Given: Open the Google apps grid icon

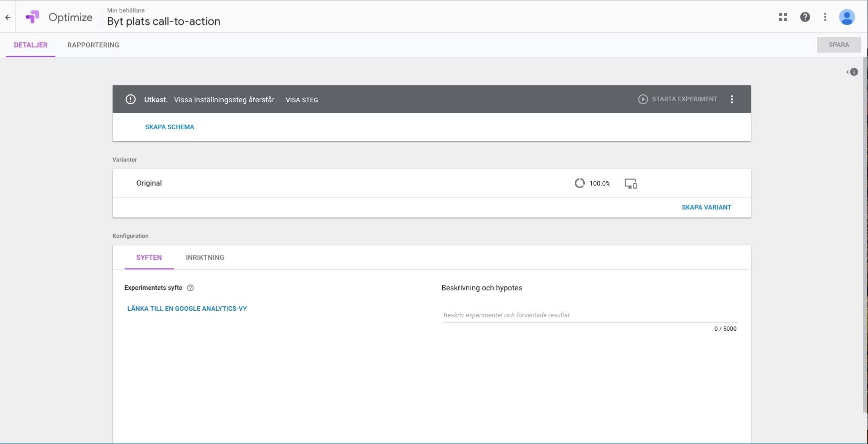Looking at the screenshot, I should click(783, 17).
